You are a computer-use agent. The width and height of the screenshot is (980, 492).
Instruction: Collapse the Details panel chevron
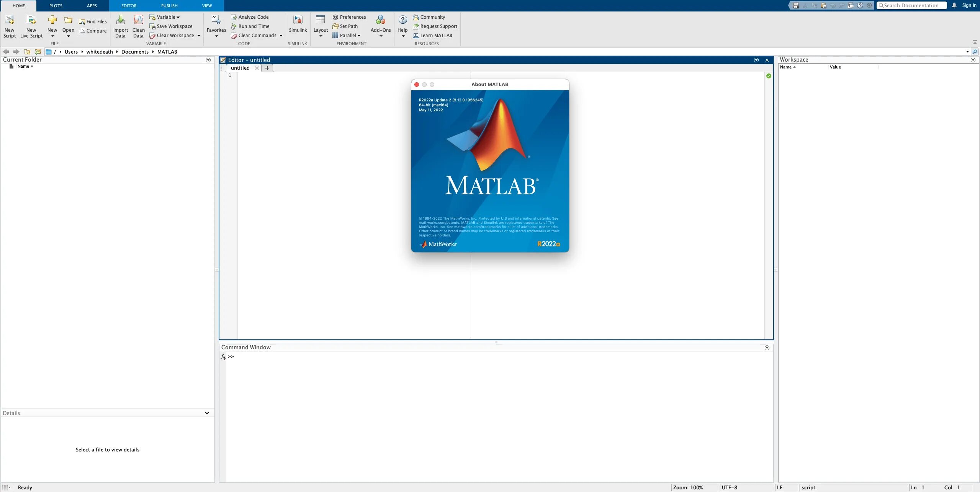tap(207, 413)
